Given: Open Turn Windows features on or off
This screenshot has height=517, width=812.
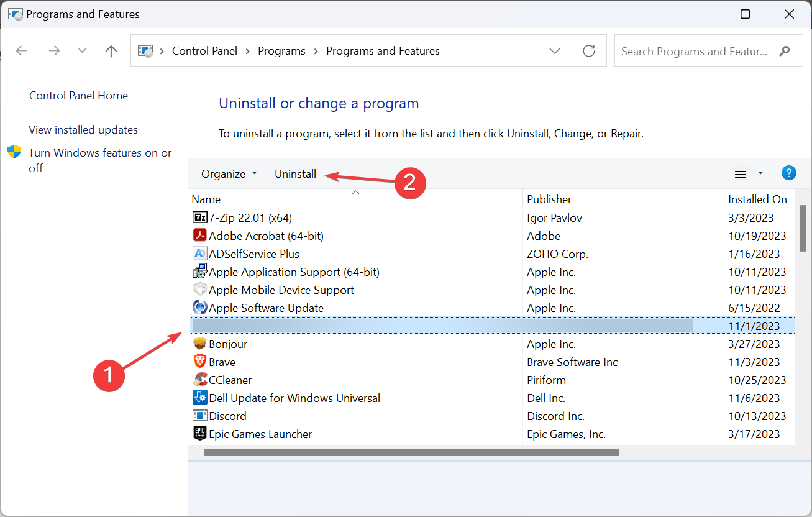Looking at the screenshot, I should tap(100, 160).
